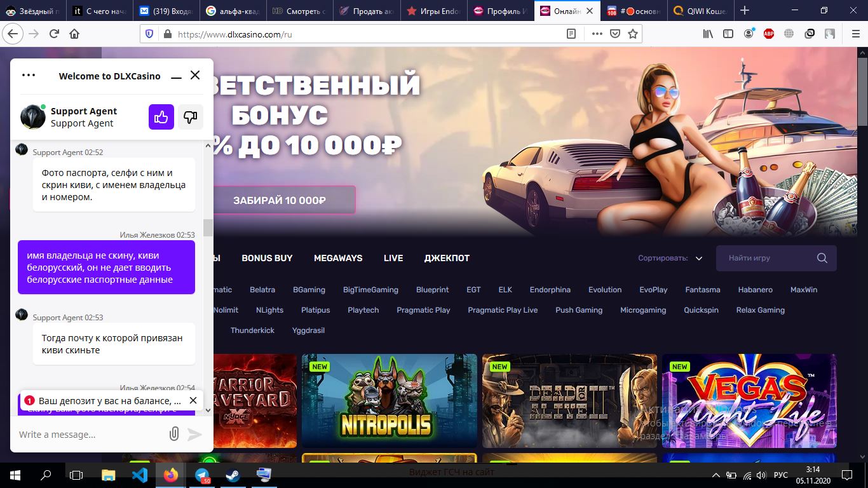868x488 pixels.
Task: Expand Сортировать dropdown
Action: point(670,258)
